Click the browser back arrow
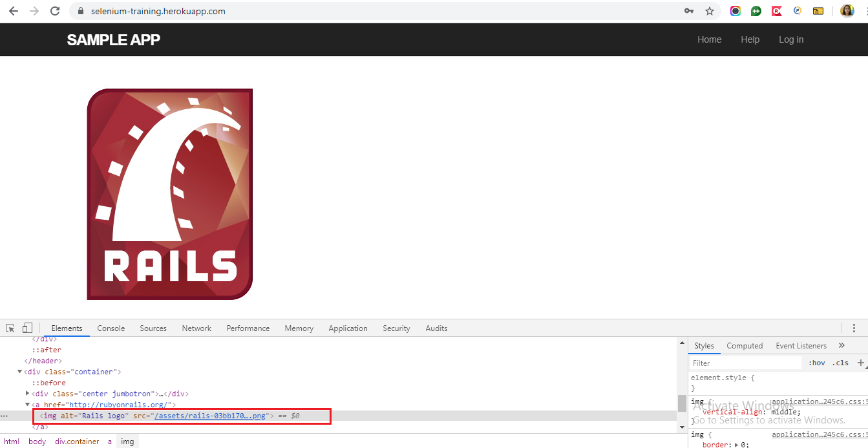The height and width of the screenshot is (448, 868). [13, 11]
